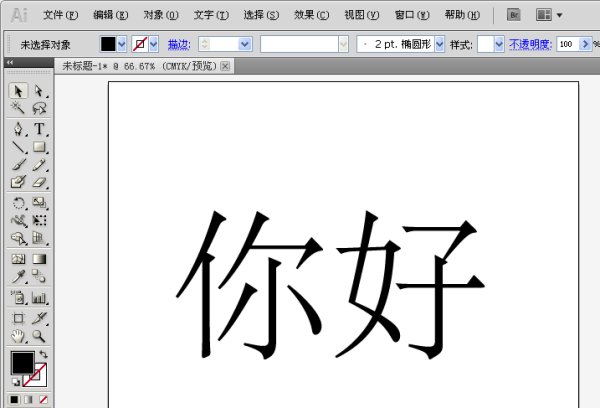Select the Scale tool

tap(39, 202)
